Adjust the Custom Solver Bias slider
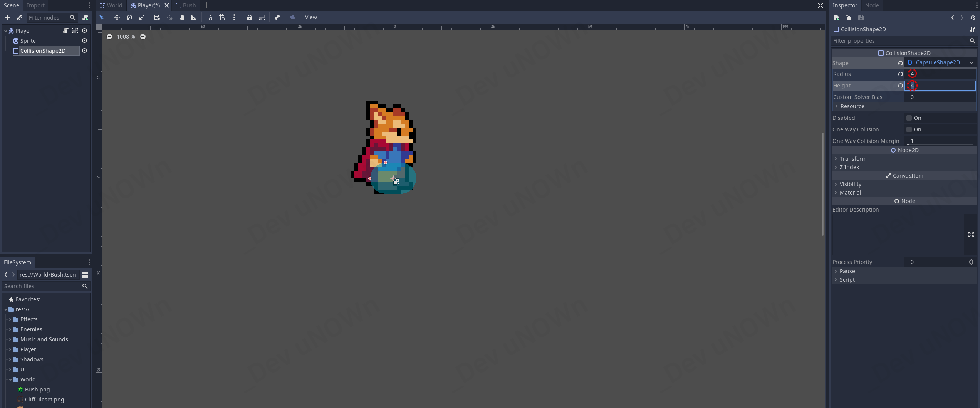 pos(940,101)
